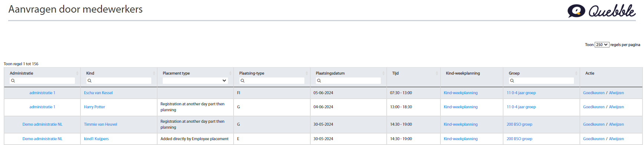Screen dimensions: 644x145
Task: Focus the Administratie search field
Action: pos(42,80)
